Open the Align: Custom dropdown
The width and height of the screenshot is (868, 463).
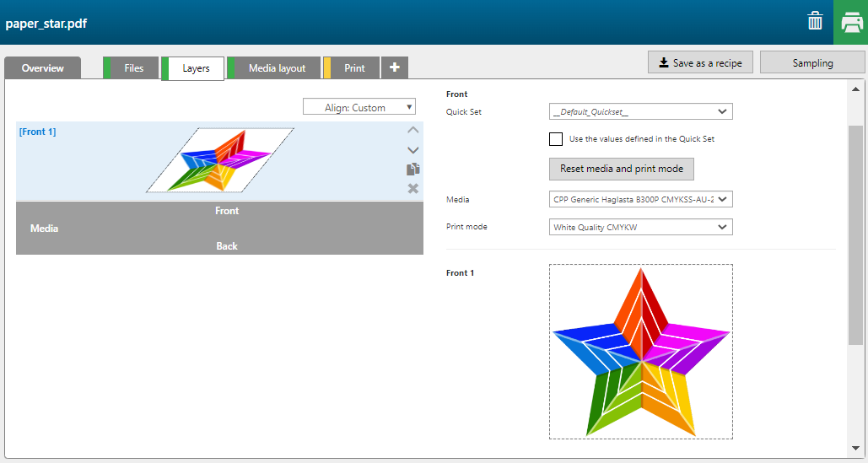tap(359, 107)
